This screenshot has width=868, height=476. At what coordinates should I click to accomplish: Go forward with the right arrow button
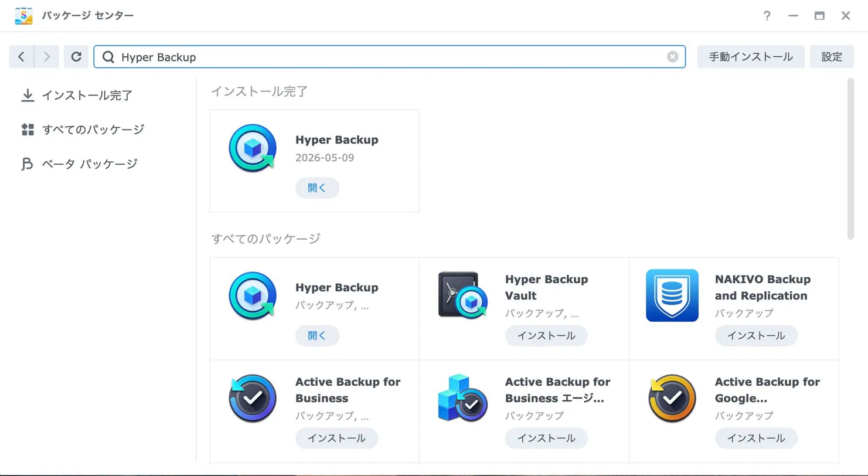point(47,57)
